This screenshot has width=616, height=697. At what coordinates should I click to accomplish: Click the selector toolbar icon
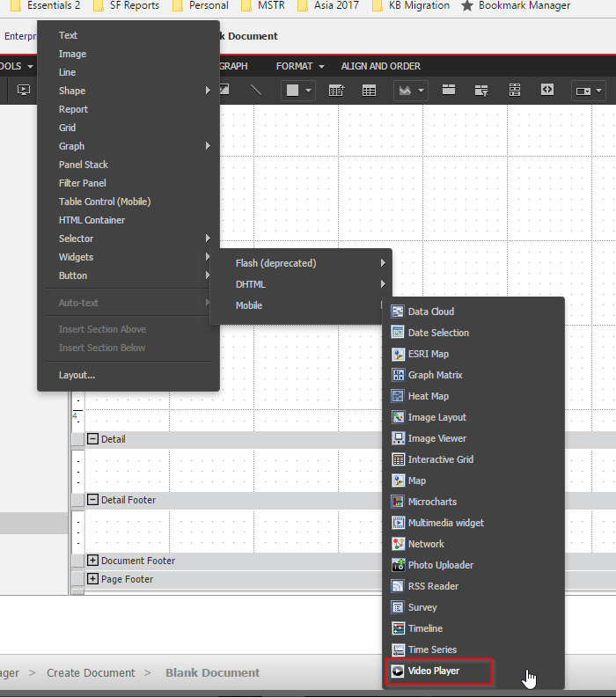583,92
